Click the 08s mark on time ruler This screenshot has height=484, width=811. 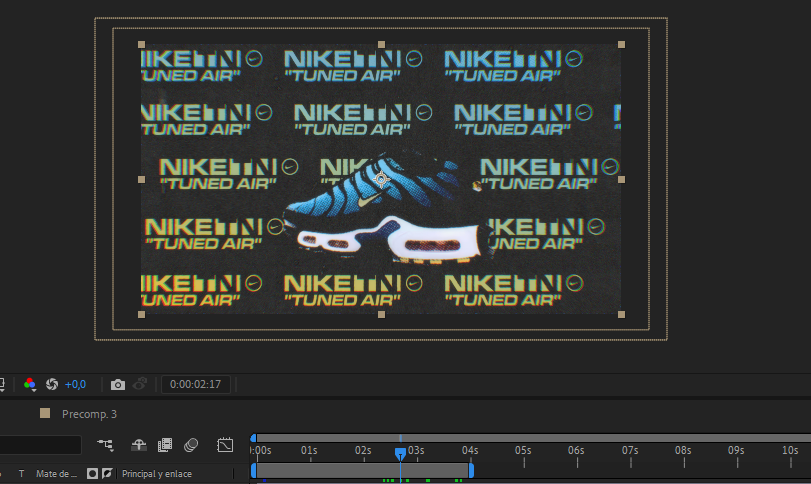[683, 451]
